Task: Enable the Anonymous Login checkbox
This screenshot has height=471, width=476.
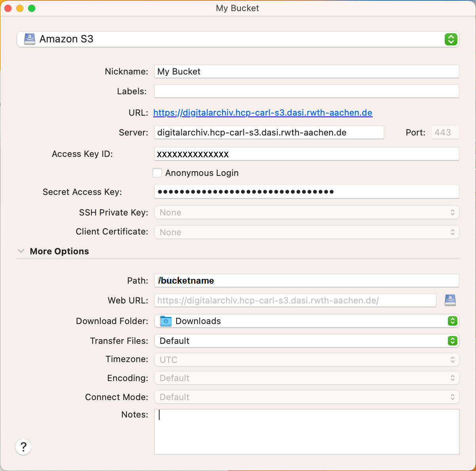Action: [x=157, y=173]
